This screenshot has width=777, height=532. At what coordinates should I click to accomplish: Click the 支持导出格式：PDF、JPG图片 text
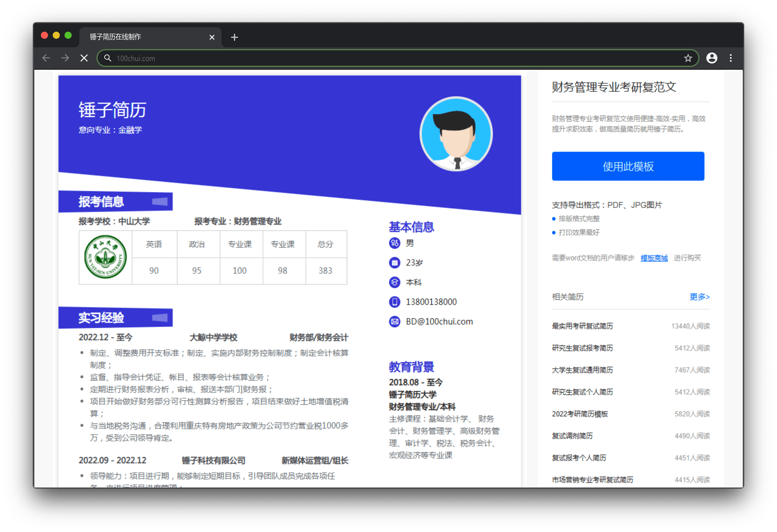(x=607, y=205)
